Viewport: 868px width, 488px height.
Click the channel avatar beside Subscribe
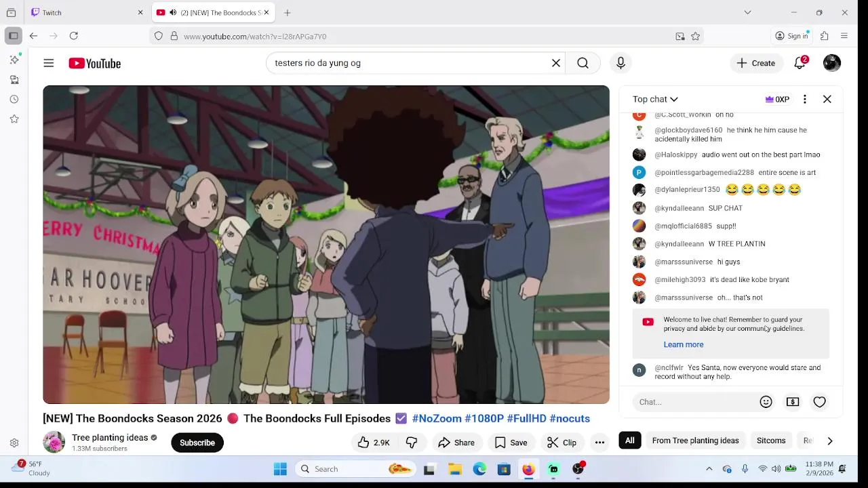[x=54, y=443]
